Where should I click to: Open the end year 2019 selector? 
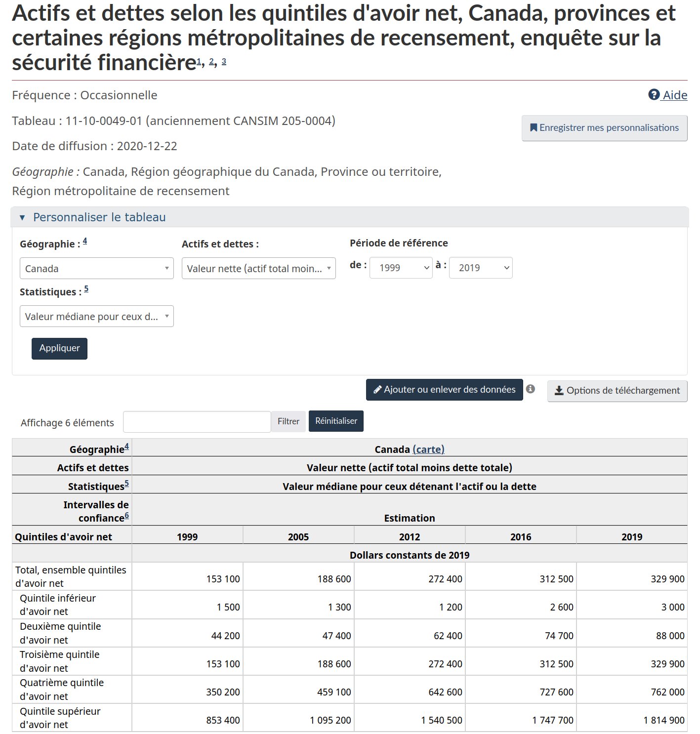(x=481, y=268)
